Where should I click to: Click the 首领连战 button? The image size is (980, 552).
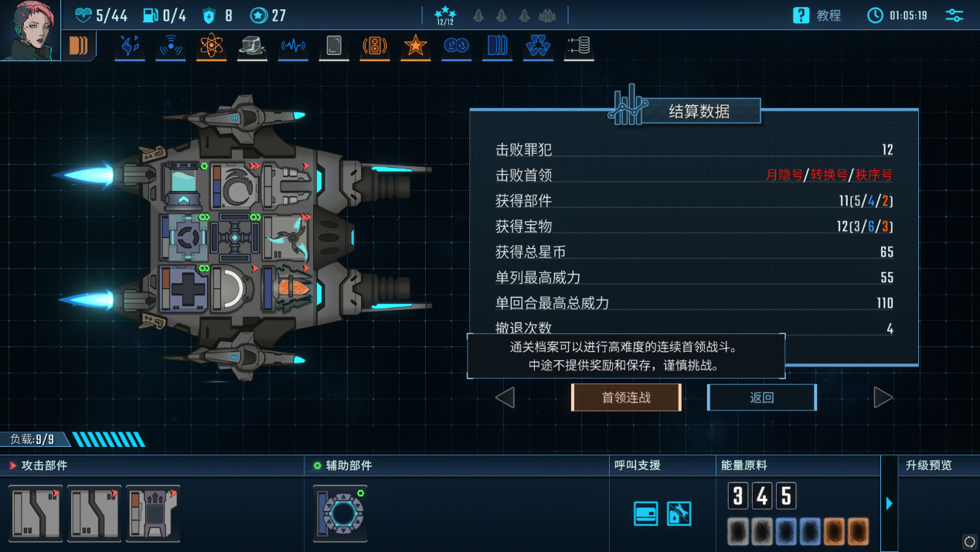[x=626, y=397]
